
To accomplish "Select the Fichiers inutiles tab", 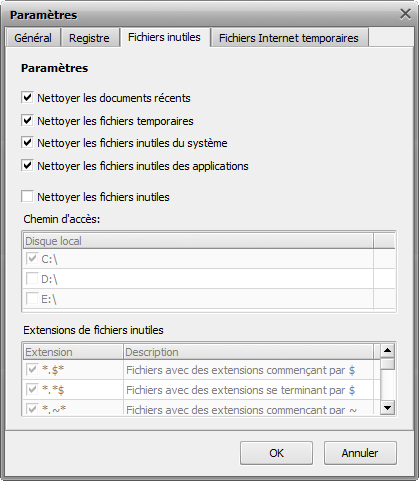I will coord(164,37).
